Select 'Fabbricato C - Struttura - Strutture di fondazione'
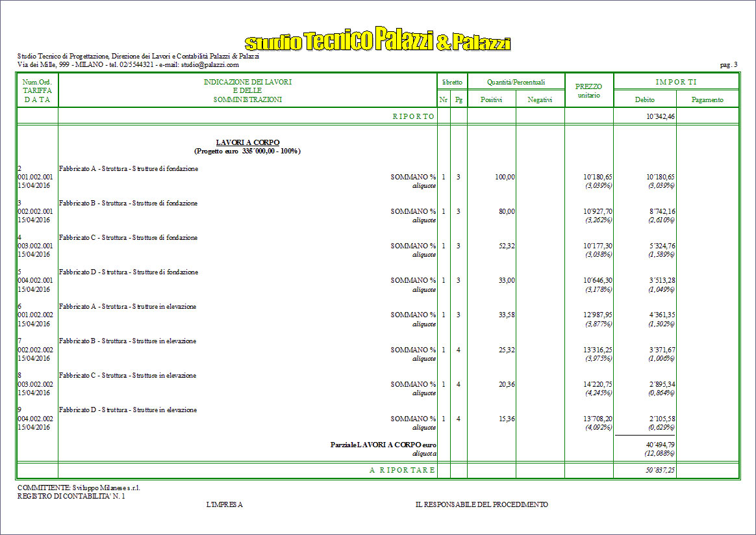The height and width of the screenshot is (535, 756). (128, 237)
